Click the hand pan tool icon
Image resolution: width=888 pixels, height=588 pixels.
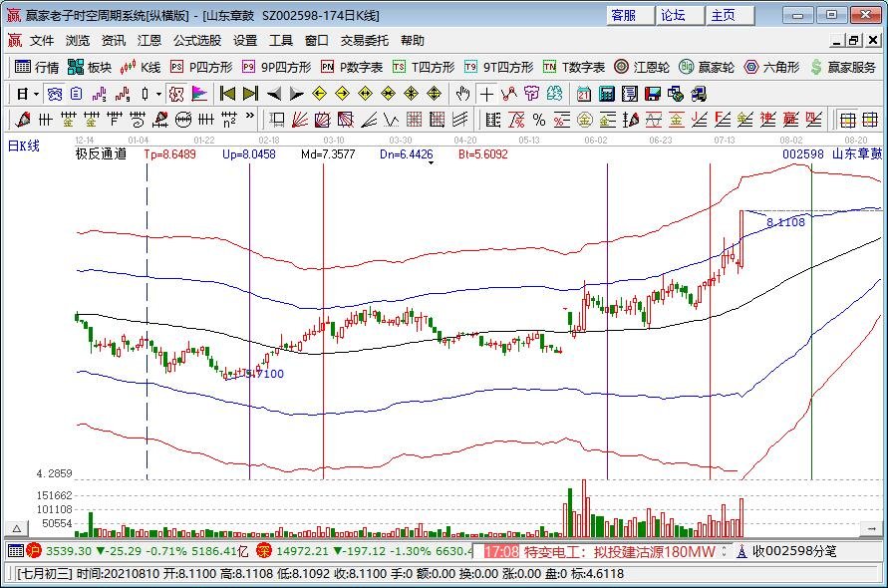[x=462, y=94]
